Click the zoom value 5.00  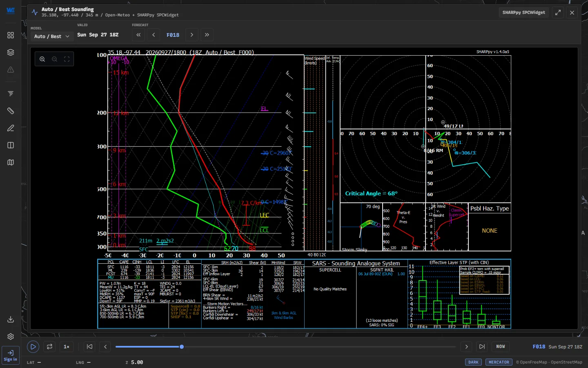pos(137,362)
